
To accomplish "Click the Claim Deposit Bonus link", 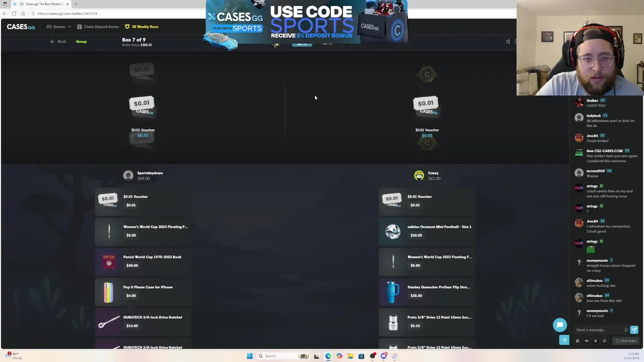I will [x=98, y=27].
